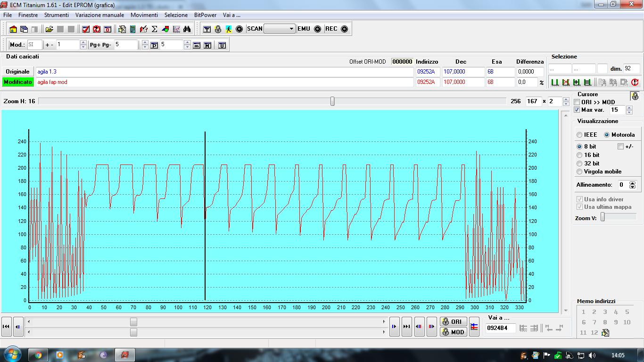This screenshot has height=362, width=644.
Task: Click the Vai a address input field
Action: coord(500,328)
